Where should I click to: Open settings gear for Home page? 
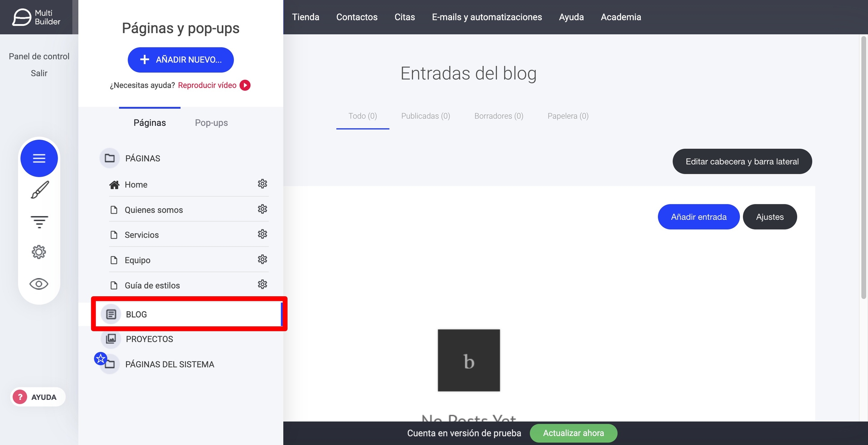tap(262, 184)
